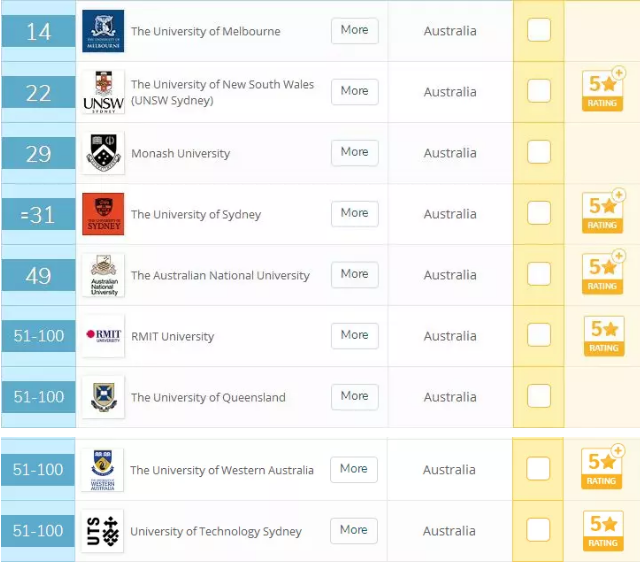
Task: Click More button for University of Technology Sydney
Action: (x=353, y=530)
